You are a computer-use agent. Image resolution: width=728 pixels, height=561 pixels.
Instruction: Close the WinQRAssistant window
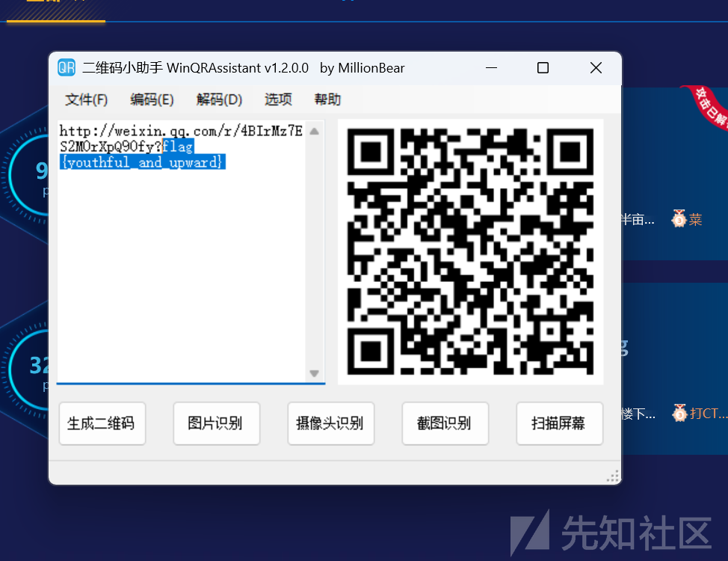[596, 68]
